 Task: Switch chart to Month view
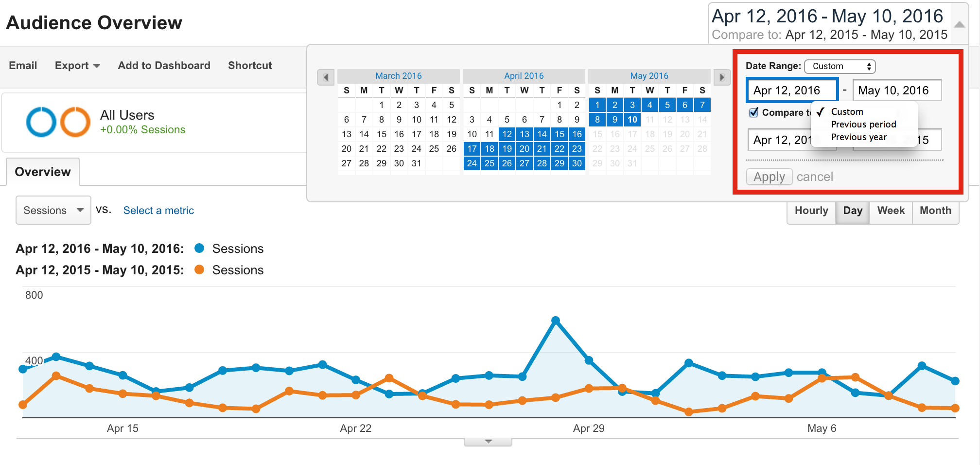click(936, 211)
